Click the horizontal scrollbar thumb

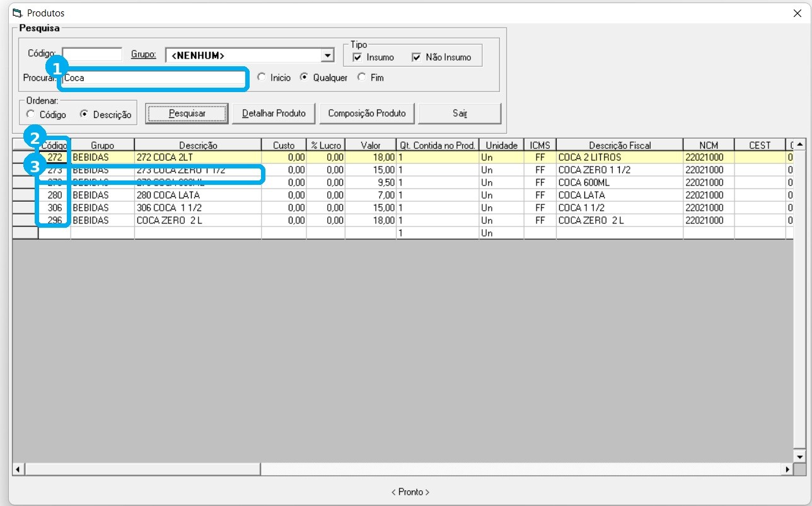[142, 469]
